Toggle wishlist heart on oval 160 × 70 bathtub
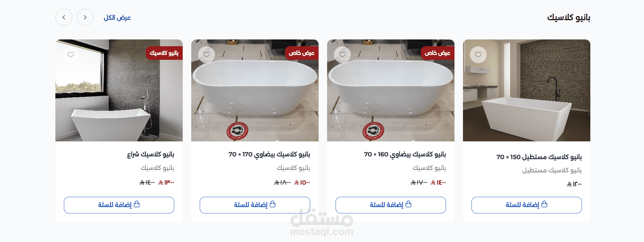Image resolution: width=644 pixels, height=242 pixels. point(342,54)
